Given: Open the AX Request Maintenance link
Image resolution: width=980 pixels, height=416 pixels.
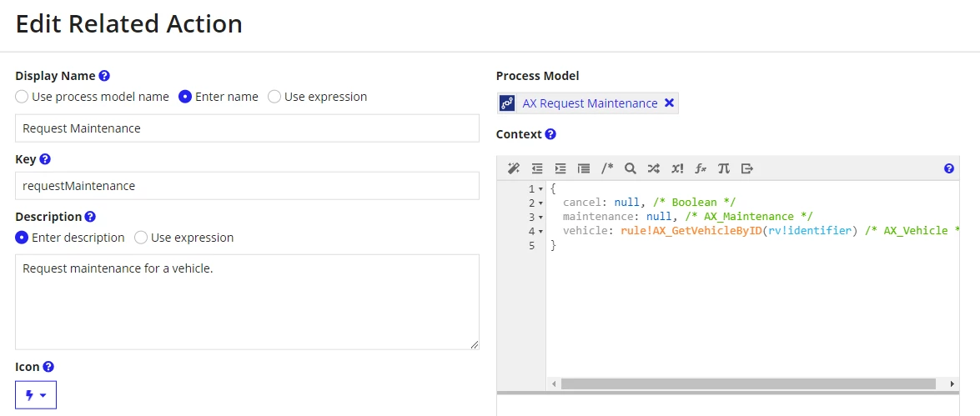Looking at the screenshot, I should [590, 103].
